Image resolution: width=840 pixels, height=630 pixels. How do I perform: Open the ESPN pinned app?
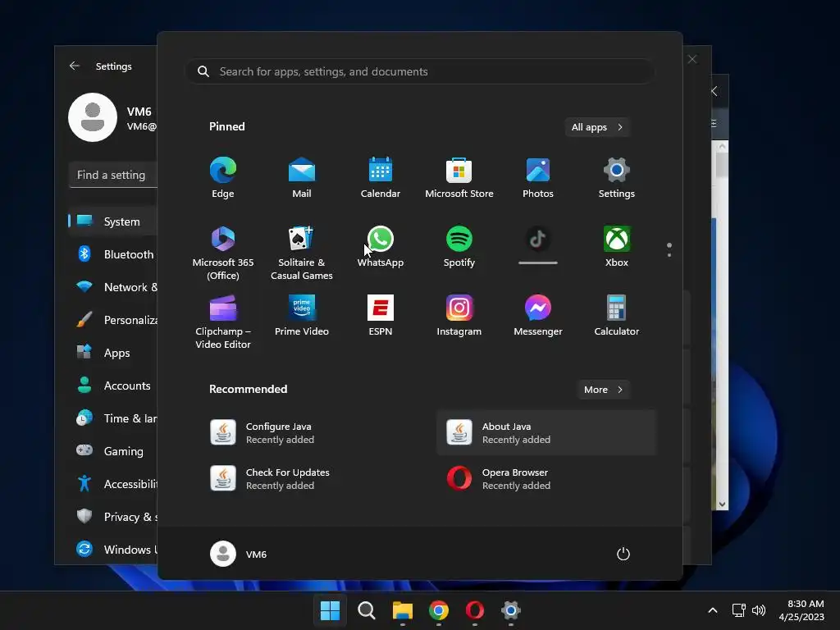pos(381,316)
